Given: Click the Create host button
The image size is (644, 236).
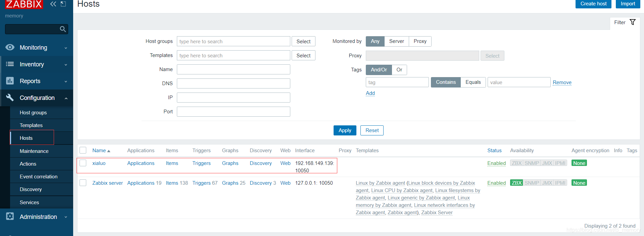Looking at the screenshot, I should coord(593,4).
